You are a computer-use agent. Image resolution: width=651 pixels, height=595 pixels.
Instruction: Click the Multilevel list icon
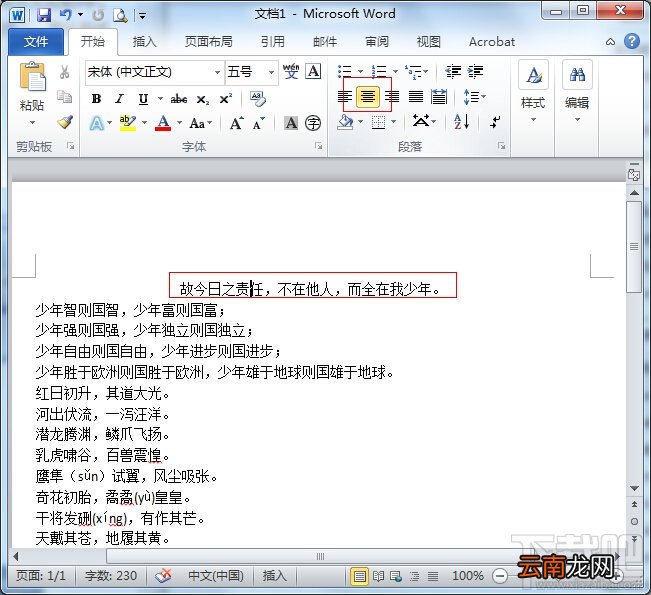click(x=414, y=72)
